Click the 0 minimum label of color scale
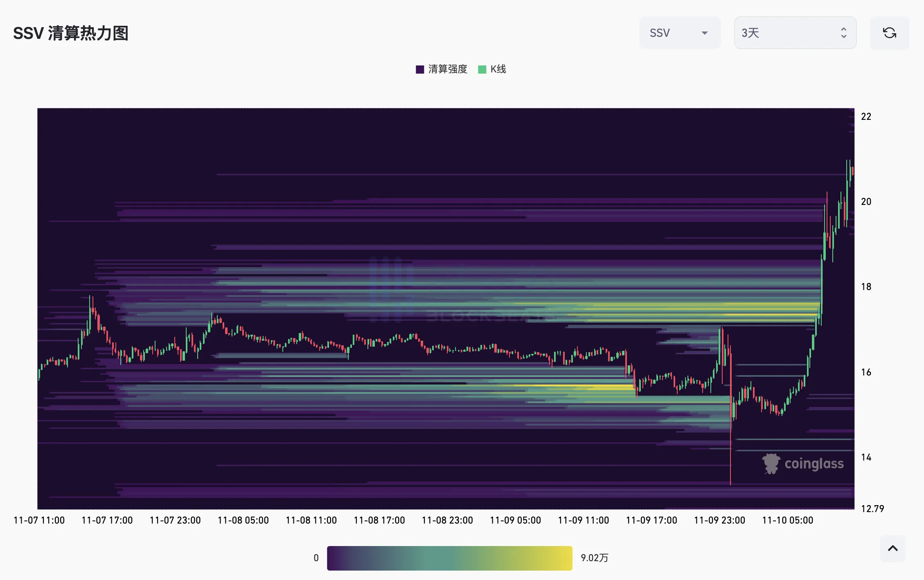 click(316, 558)
